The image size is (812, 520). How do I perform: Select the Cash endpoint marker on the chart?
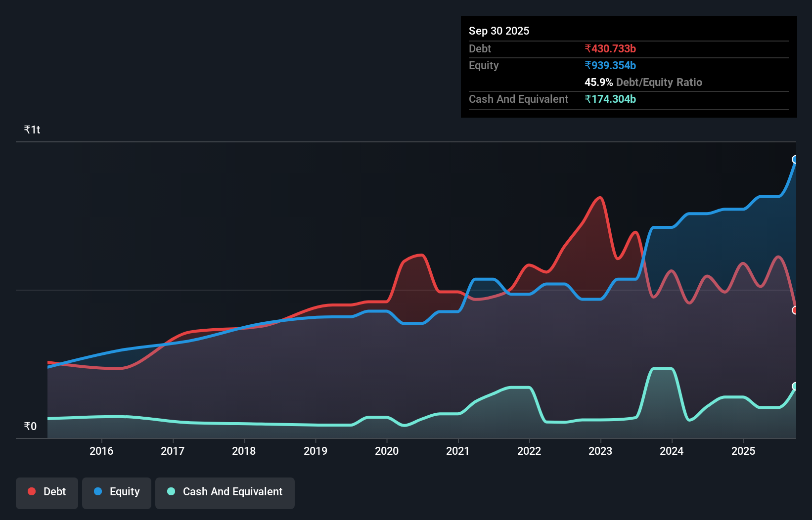coord(795,387)
